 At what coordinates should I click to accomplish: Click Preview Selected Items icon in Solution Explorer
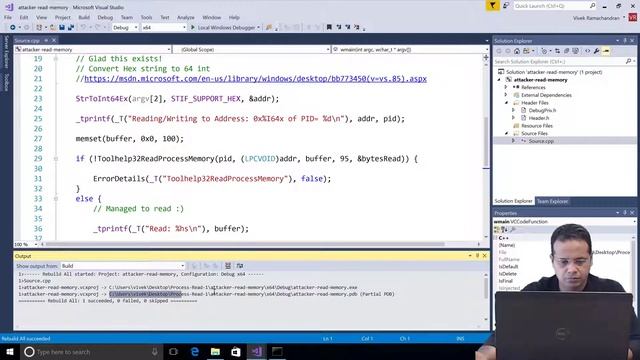point(606,51)
